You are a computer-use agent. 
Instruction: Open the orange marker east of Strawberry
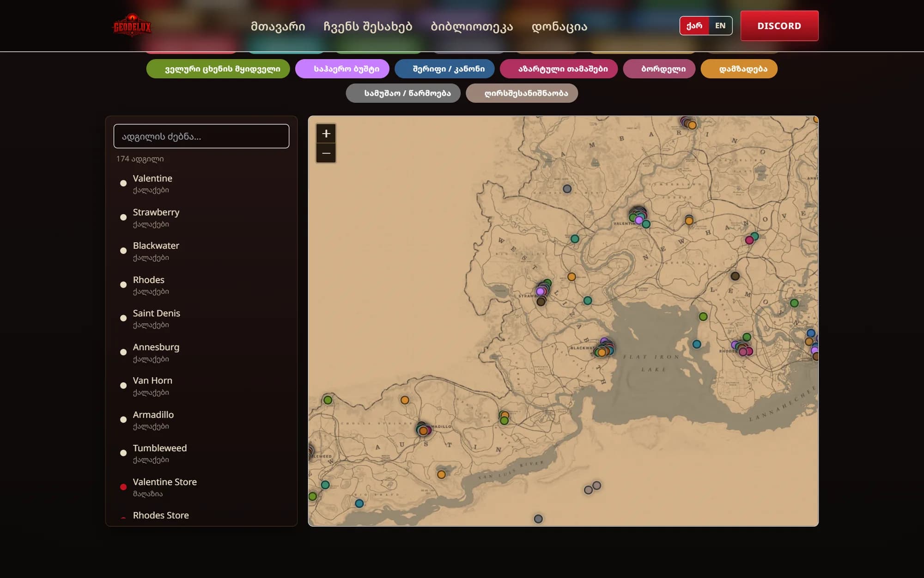pos(571,277)
